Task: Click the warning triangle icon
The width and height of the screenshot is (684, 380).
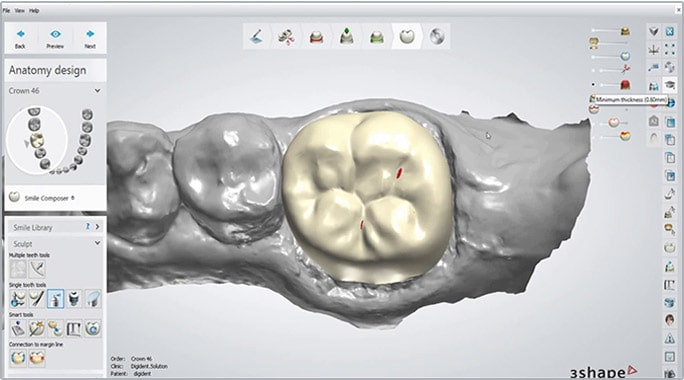Action: (x=670, y=338)
